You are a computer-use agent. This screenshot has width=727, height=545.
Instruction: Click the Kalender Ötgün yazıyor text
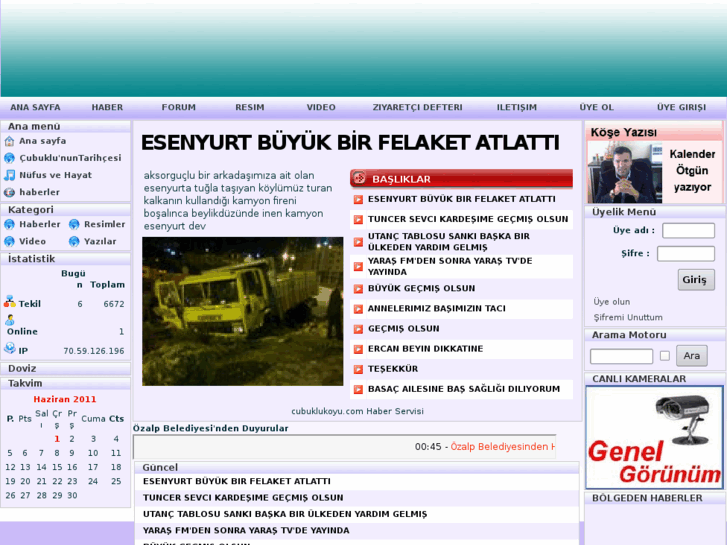(x=692, y=171)
